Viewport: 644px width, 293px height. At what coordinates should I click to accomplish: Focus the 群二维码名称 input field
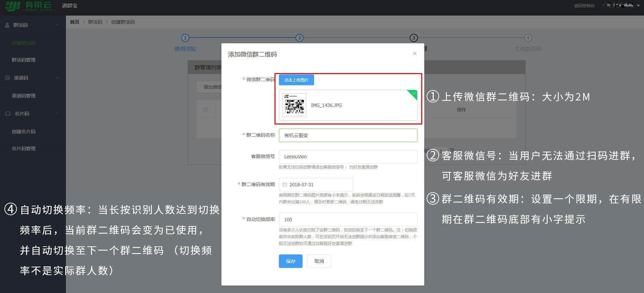pos(348,135)
